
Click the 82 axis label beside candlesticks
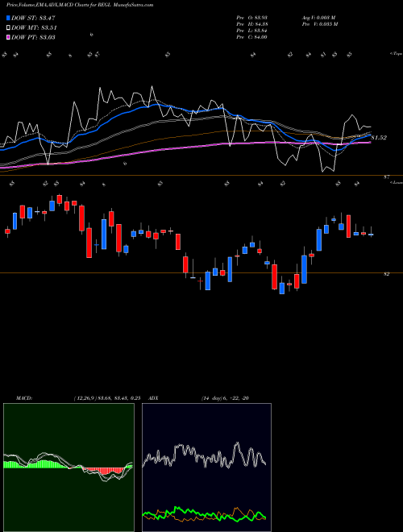point(386,274)
